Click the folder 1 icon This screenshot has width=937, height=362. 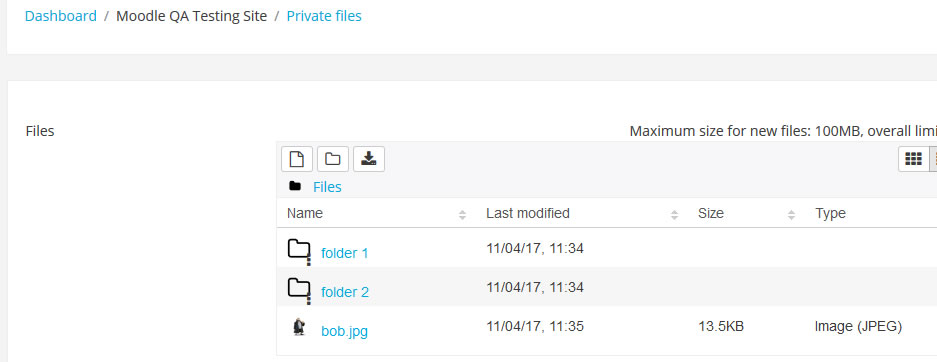pyautogui.click(x=299, y=251)
